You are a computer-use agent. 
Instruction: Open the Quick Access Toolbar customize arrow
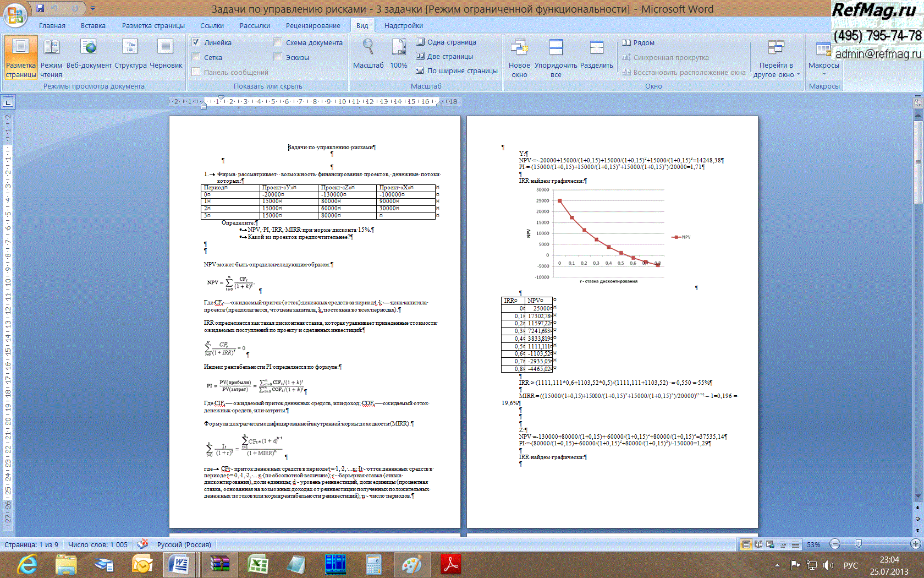coord(93,9)
